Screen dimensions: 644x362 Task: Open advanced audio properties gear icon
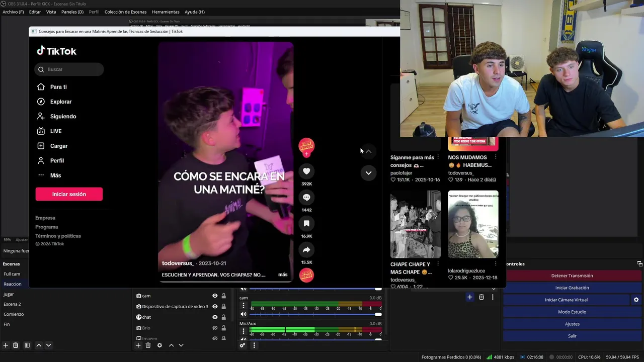coord(243,345)
